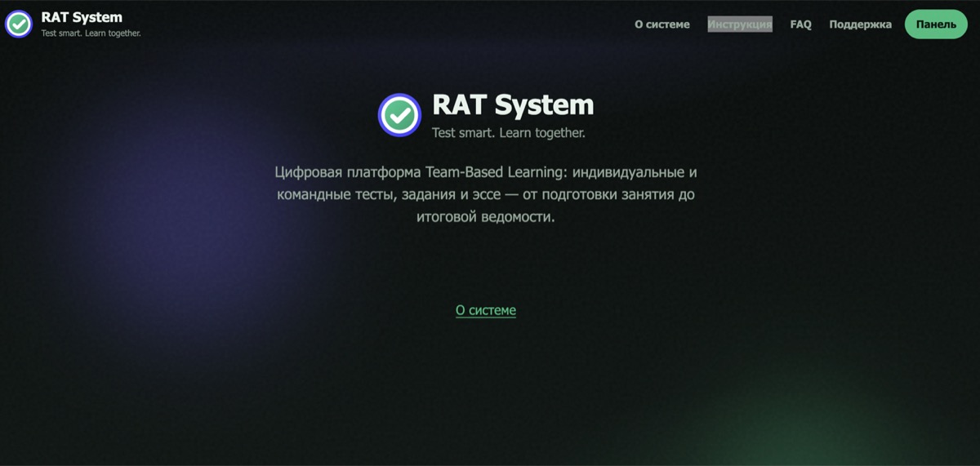This screenshot has width=980, height=466.
Task: Open the «О системе» navigation menu item
Action: 662,24
